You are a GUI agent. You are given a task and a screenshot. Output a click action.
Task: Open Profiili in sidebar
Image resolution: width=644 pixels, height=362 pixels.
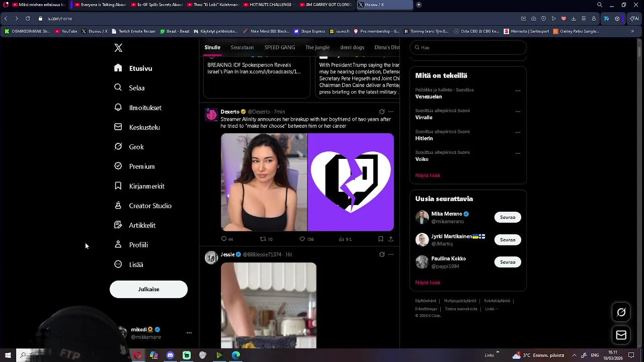tap(131, 245)
